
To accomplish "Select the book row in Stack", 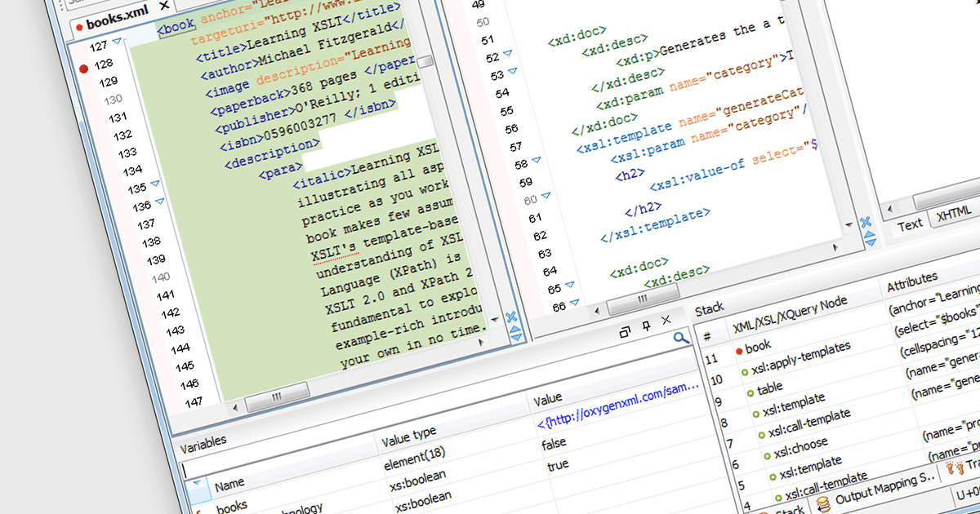I will click(757, 345).
